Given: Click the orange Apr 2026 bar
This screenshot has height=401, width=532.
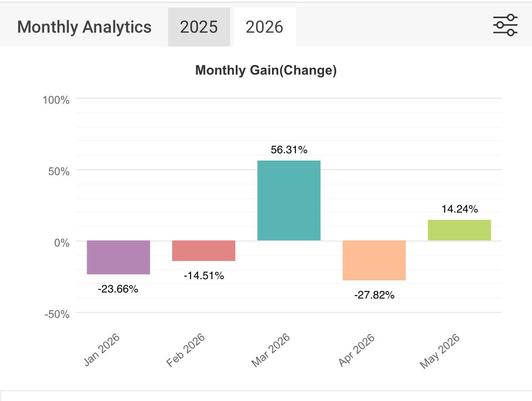Looking at the screenshot, I should click(x=374, y=260).
